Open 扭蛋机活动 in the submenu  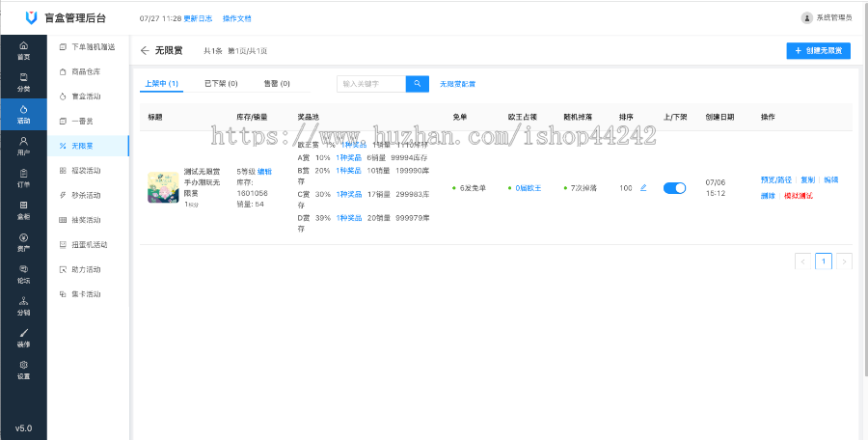pos(88,244)
